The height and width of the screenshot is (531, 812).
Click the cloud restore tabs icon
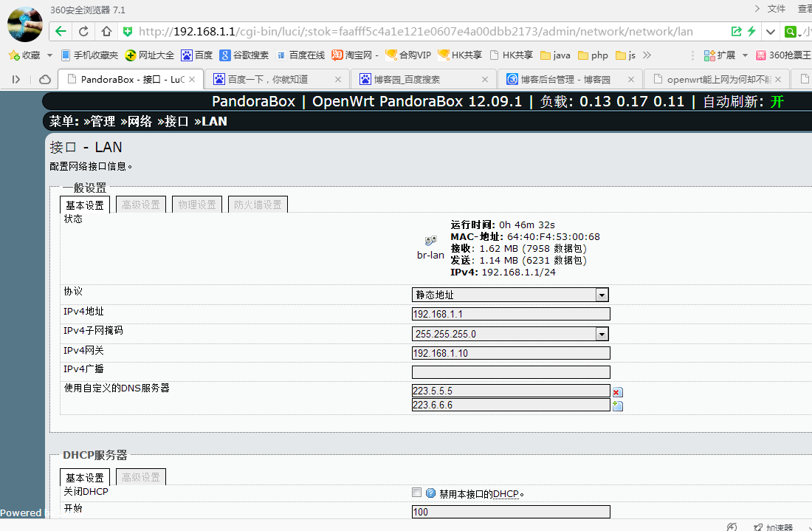45,79
